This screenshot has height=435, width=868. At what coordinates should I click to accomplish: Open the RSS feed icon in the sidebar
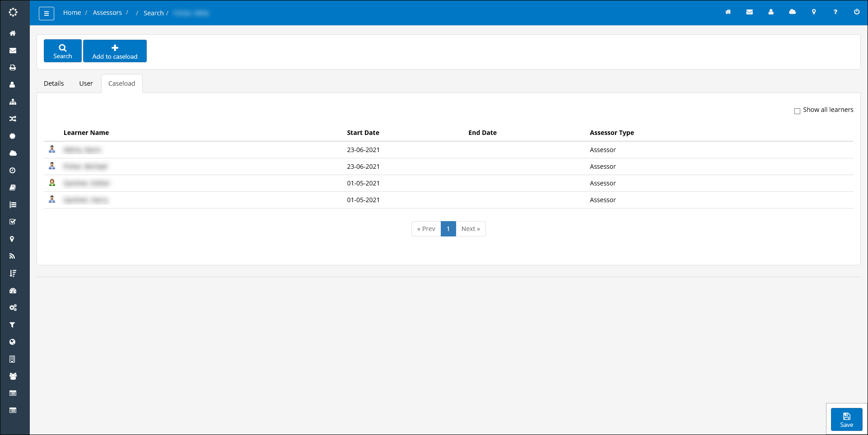pyautogui.click(x=12, y=256)
